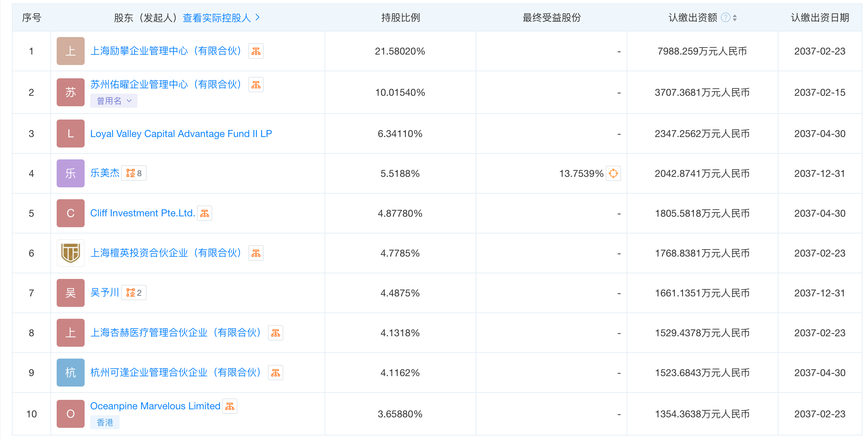This screenshot has height=439, width=868.
Task: Click equity icon beside 上海杏赫医疗管理合伙企业
Action: coord(276,333)
